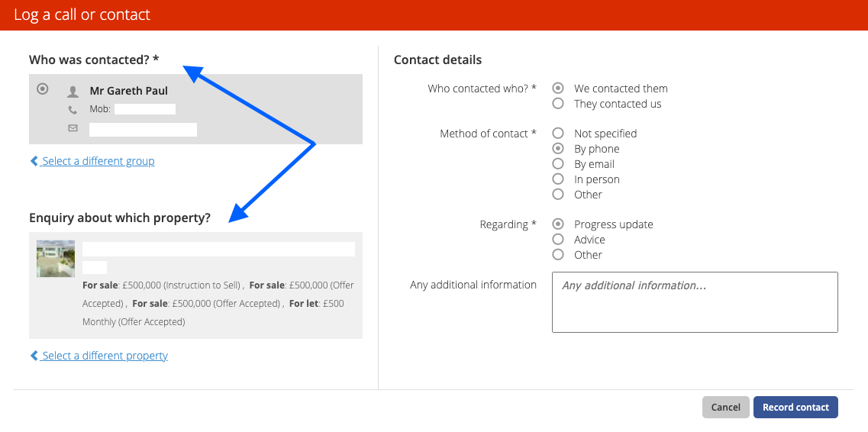
Task: Select 'By email' contact method
Action: (558, 164)
